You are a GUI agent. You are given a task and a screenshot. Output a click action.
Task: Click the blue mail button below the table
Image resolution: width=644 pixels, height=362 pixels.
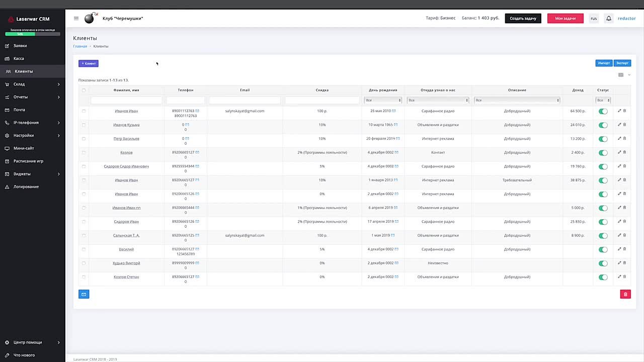pos(84,294)
